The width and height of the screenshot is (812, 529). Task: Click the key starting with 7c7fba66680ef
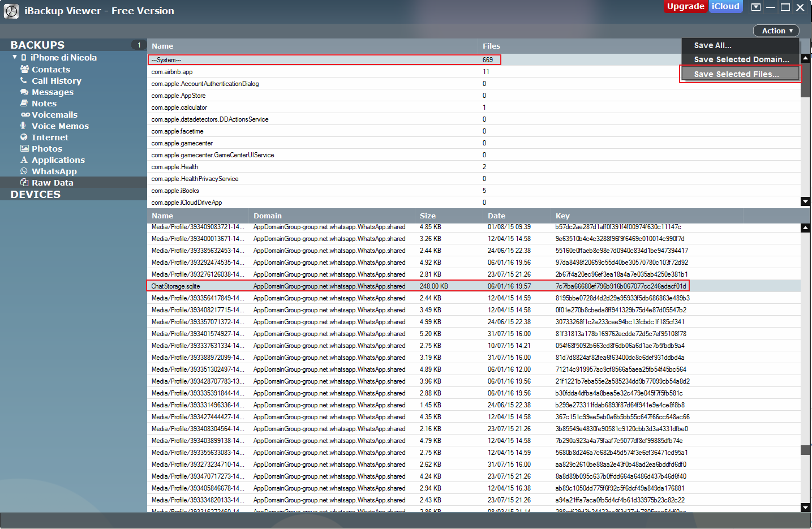coord(621,286)
